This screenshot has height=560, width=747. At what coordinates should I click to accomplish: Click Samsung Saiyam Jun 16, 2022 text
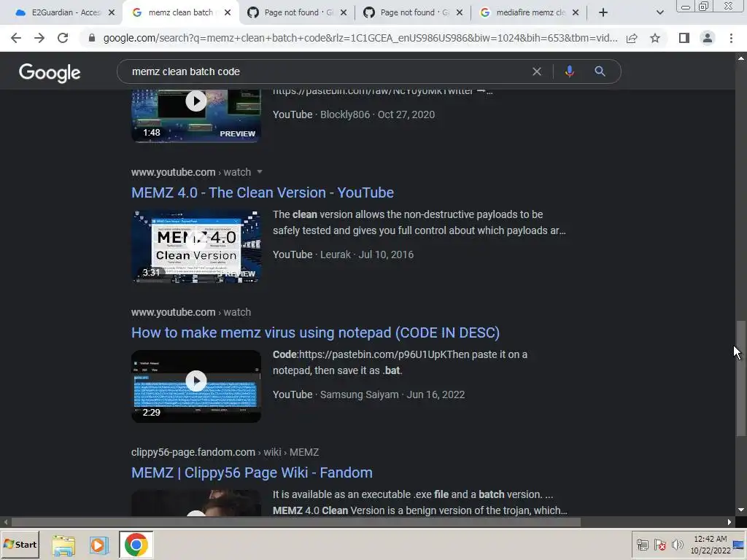click(392, 394)
